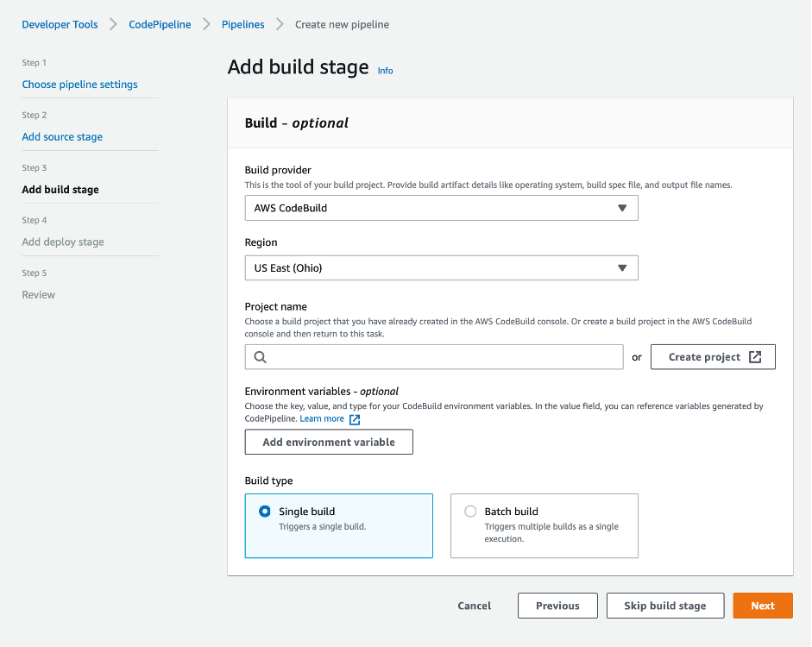Click the search magnifier icon in Project name field
This screenshot has width=812, height=647.
tap(260, 356)
